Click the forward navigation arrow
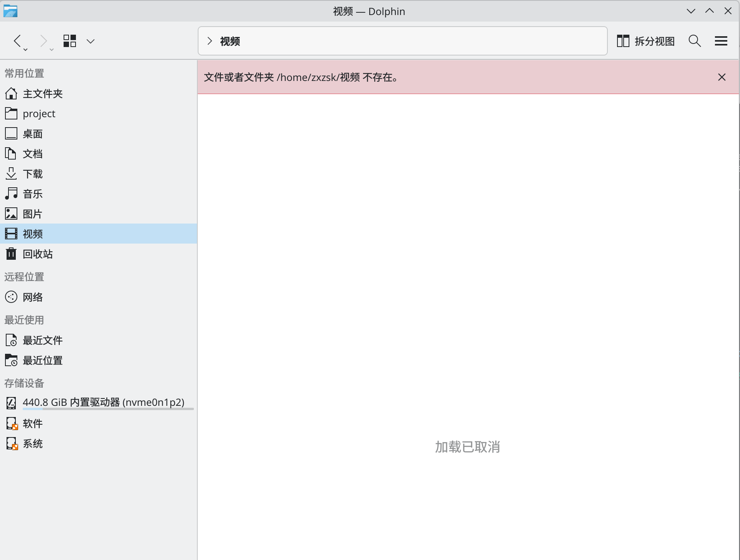The height and width of the screenshot is (560, 740). [x=44, y=40]
